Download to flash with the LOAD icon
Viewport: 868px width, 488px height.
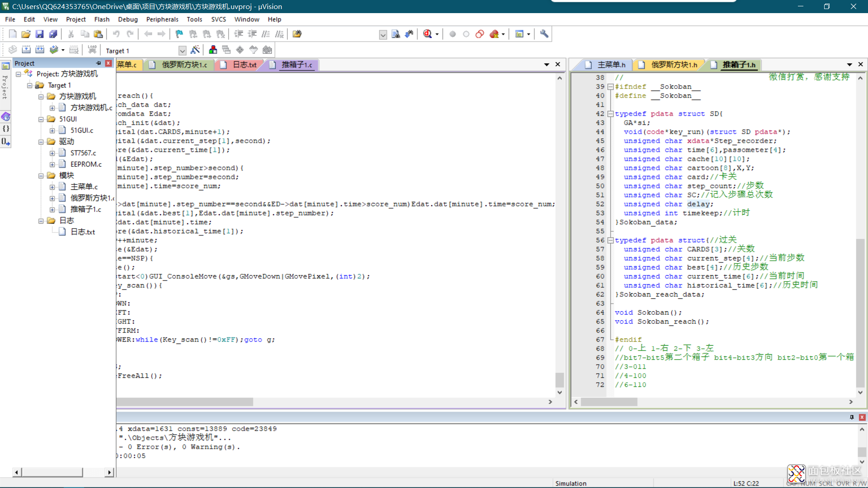coord(92,50)
